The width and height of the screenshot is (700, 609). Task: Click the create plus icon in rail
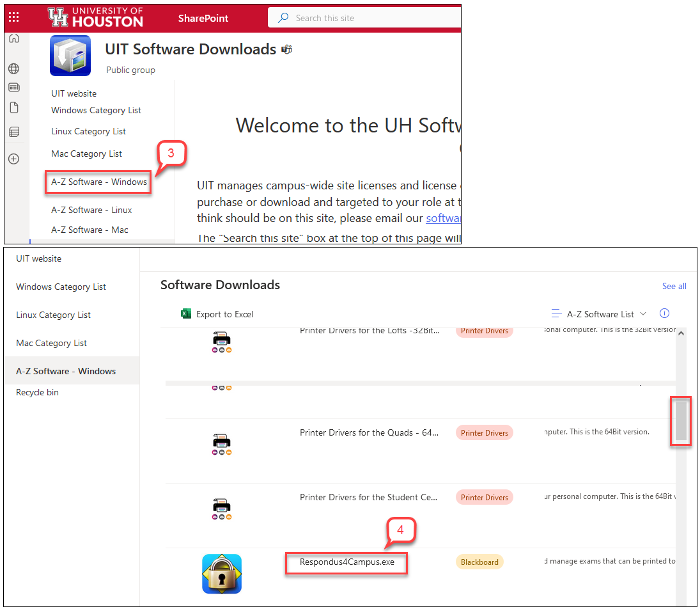pyautogui.click(x=14, y=159)
